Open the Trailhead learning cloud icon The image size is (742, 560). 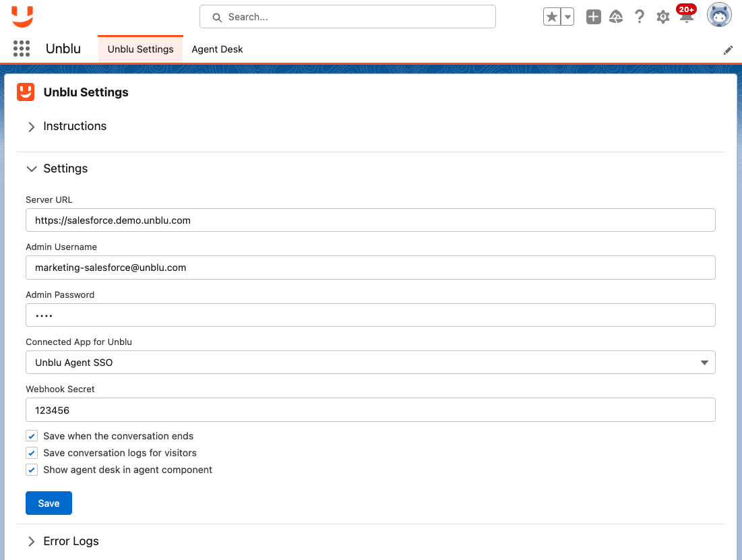tap(616, 17)
